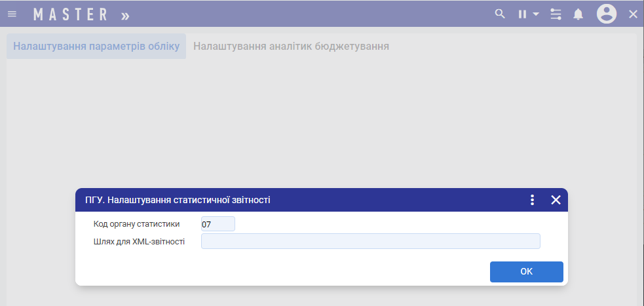644x306 pixels.
Task: Click the dialog title bar text
Action: (178, 200)
